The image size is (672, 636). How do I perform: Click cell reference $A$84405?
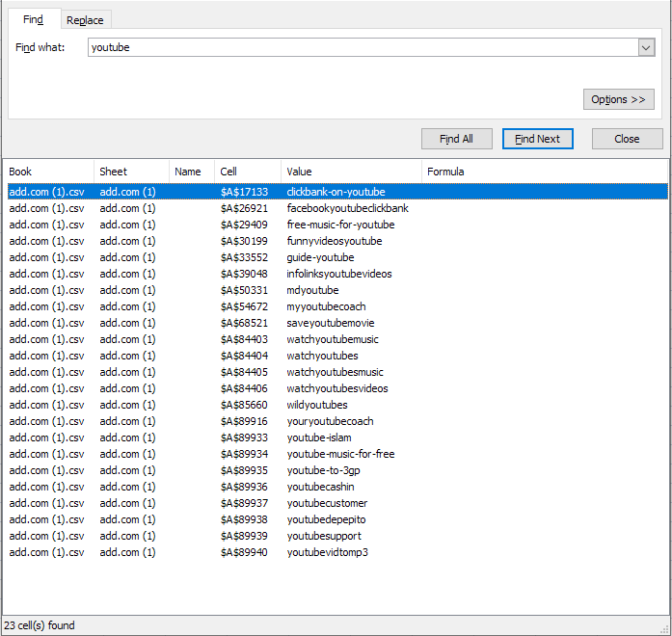coord(244,372)
